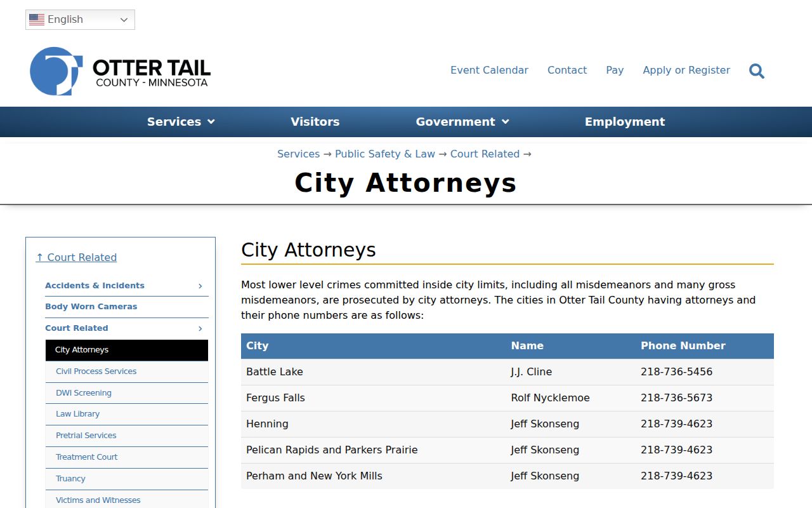
Task: Click the Services breadcrumb link
Action: point(298,154)
